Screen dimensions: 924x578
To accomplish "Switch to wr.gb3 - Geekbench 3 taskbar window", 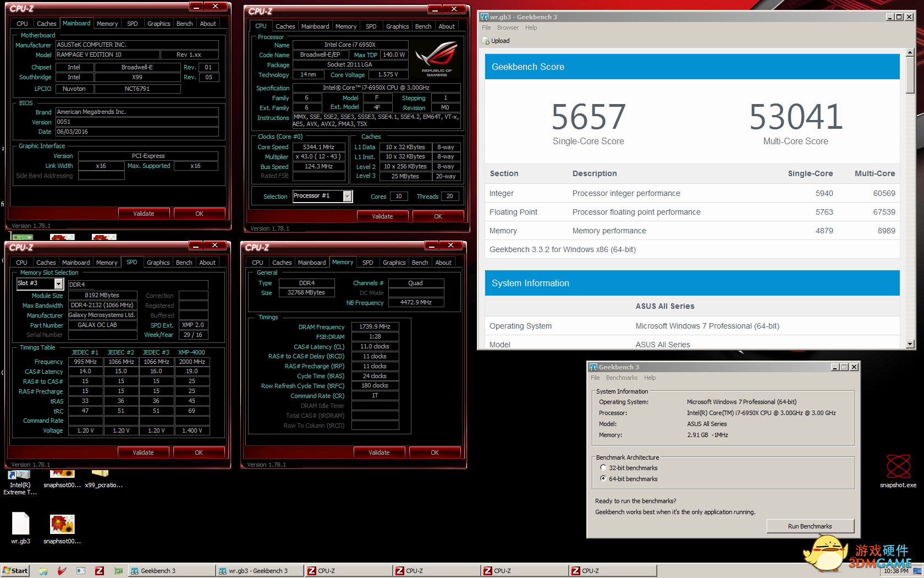I will pyautogui.click(x=258, y=571).
